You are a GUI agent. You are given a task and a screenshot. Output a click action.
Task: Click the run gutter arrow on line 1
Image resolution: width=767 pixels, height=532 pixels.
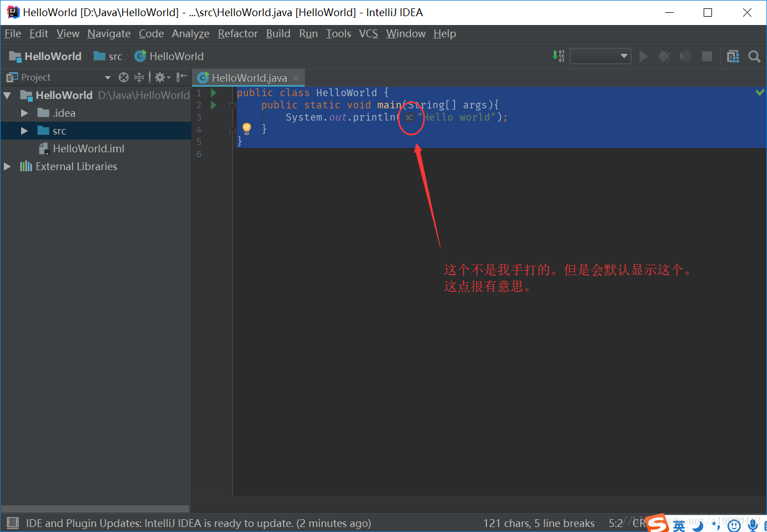(x=213, y=93)
